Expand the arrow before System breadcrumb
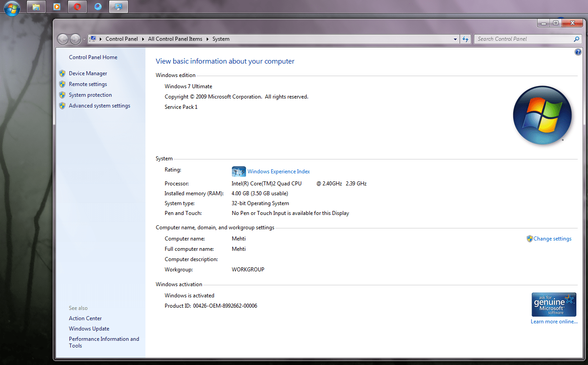 click(x=207, y=39)
